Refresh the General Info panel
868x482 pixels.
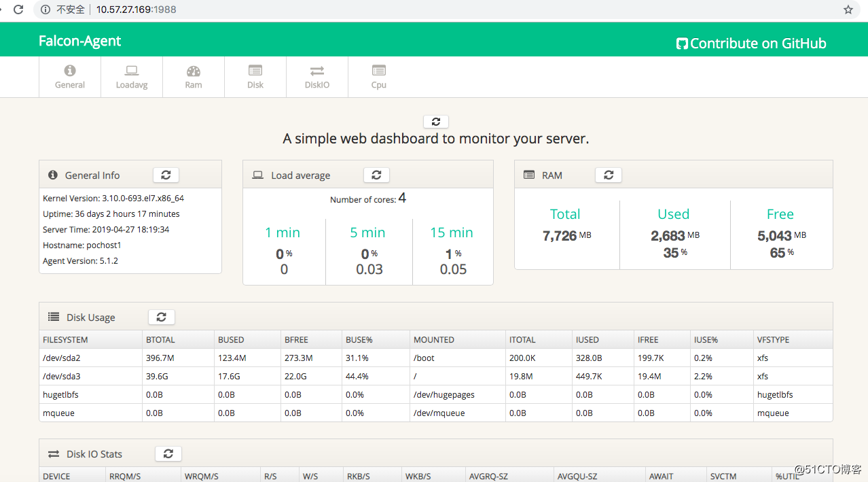point(166,175)
